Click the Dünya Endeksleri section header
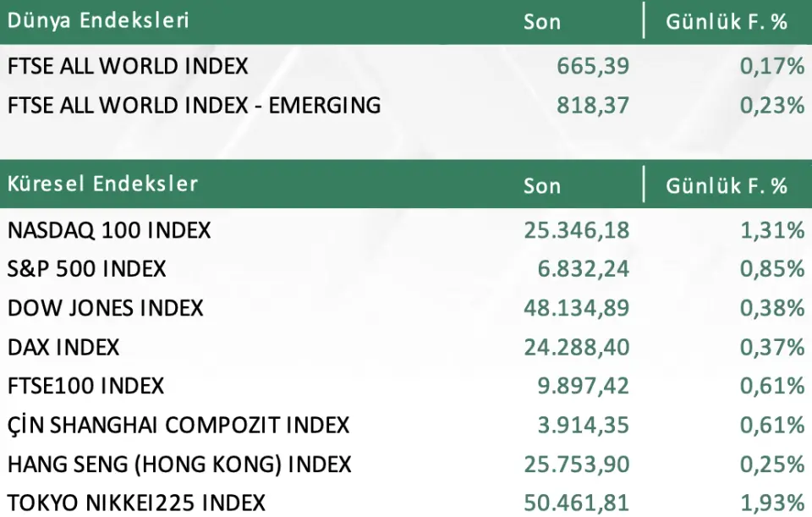 pos(98,21)
